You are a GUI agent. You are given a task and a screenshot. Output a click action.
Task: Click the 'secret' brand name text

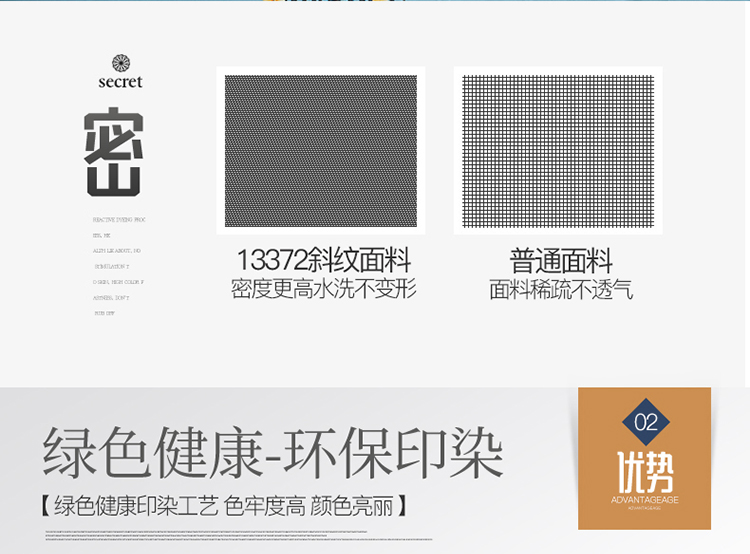[x=120, y=82]
